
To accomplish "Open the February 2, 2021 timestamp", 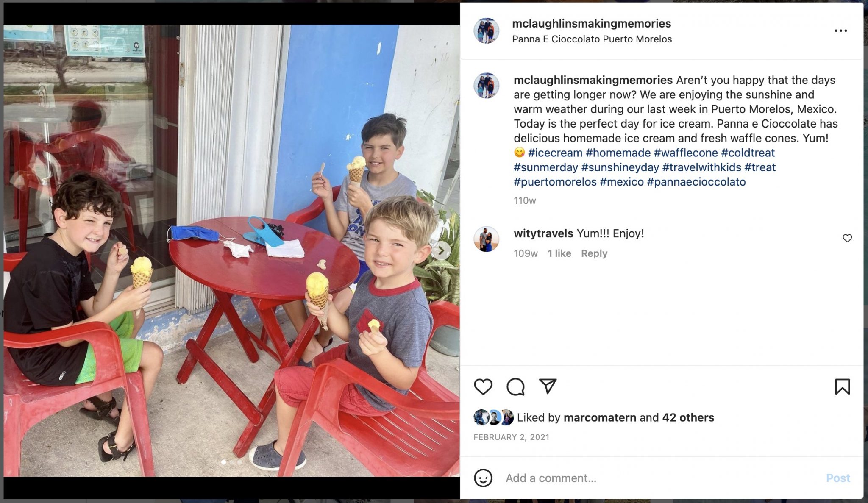I will (511, 437).
